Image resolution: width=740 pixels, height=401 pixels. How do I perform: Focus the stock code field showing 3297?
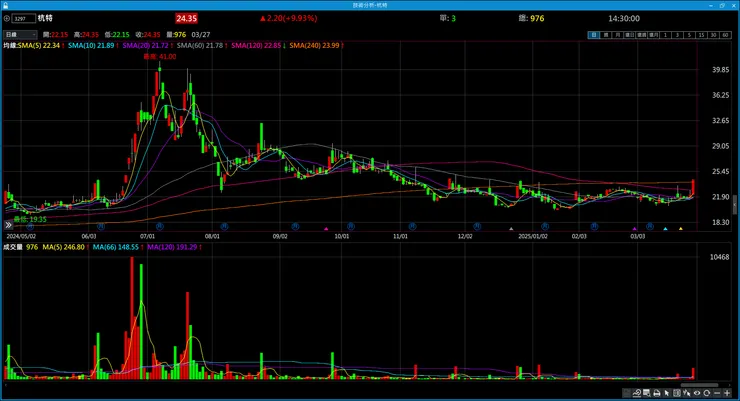24,18
